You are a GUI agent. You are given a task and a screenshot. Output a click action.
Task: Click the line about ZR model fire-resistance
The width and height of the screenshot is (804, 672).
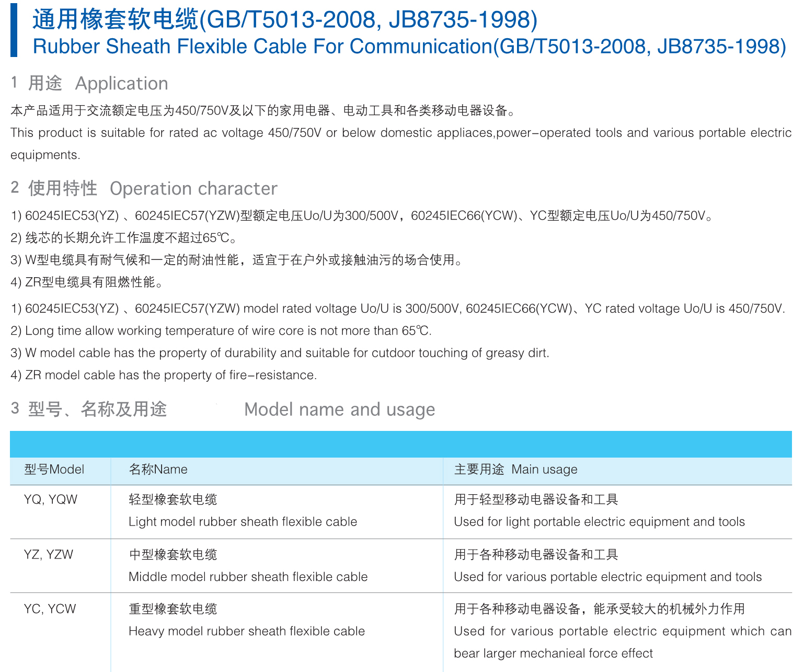tap(164, 375)
